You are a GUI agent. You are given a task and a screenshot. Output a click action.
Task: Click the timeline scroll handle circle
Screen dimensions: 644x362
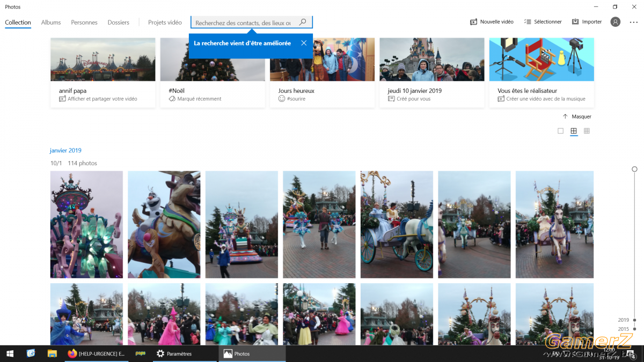tap(634, 169)
